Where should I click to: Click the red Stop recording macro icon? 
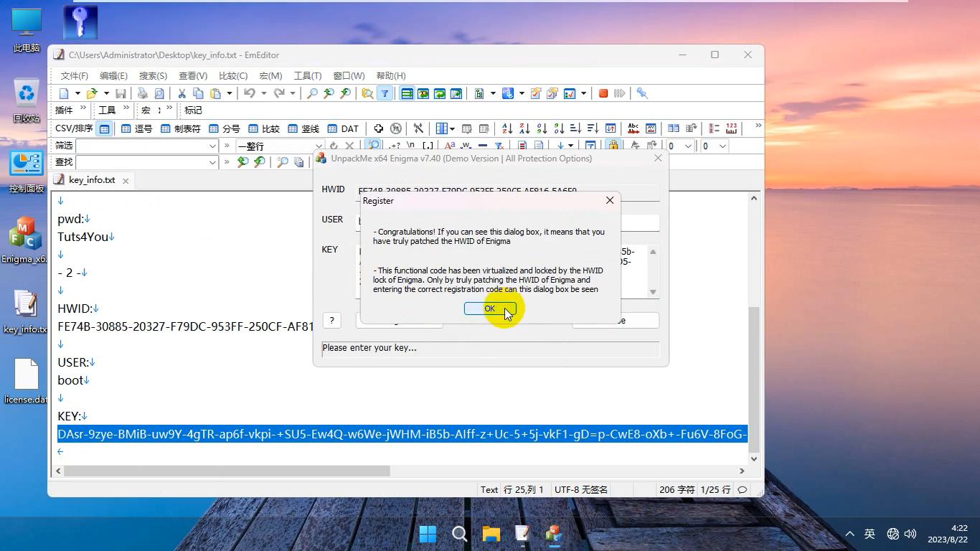603,93
